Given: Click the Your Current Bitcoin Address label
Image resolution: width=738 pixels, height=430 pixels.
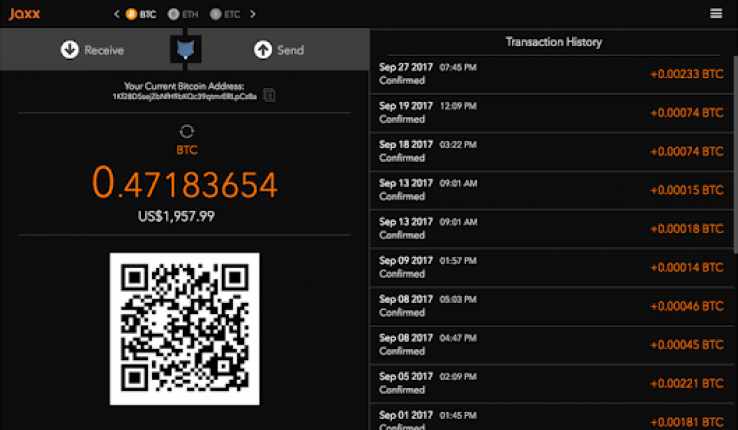Looking at the screenshot, I should pos(184,86).
